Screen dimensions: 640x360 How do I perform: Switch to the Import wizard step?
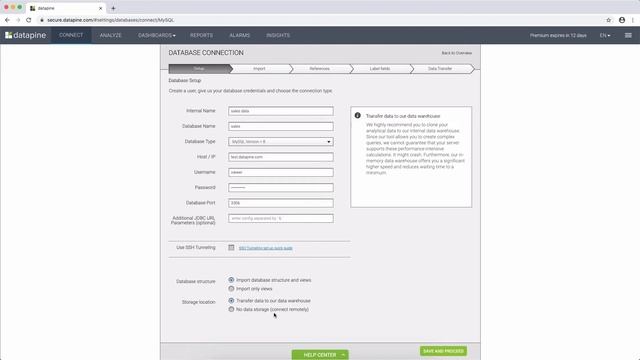click(x=260, y=69)
